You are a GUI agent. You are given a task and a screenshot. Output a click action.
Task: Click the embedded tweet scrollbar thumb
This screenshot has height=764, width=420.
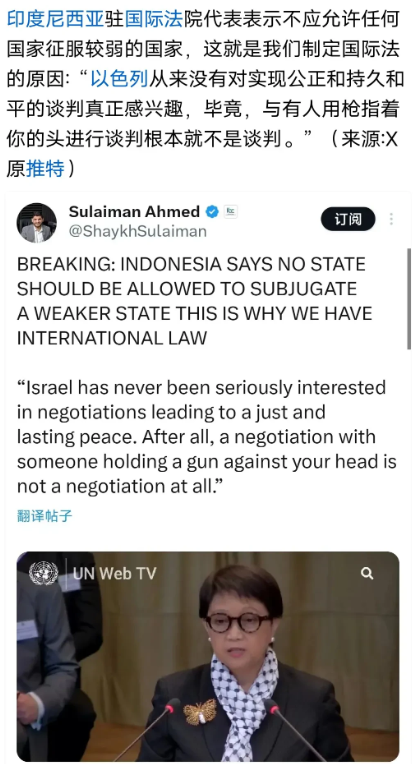[409, 299]
